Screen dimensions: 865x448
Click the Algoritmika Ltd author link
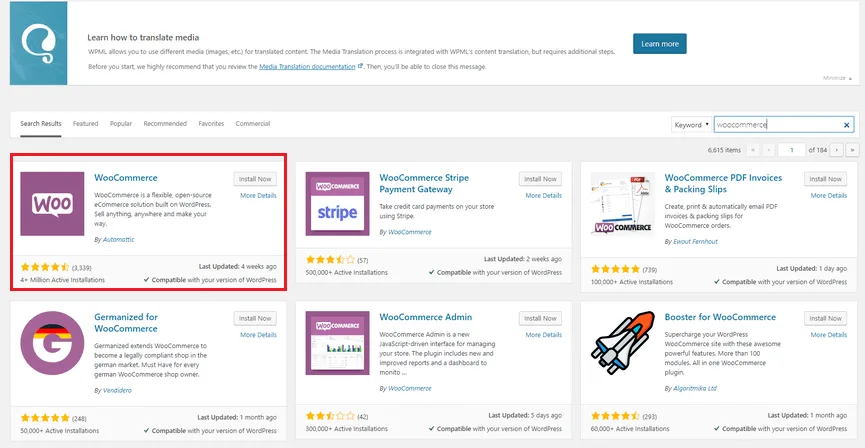[695, 388]
